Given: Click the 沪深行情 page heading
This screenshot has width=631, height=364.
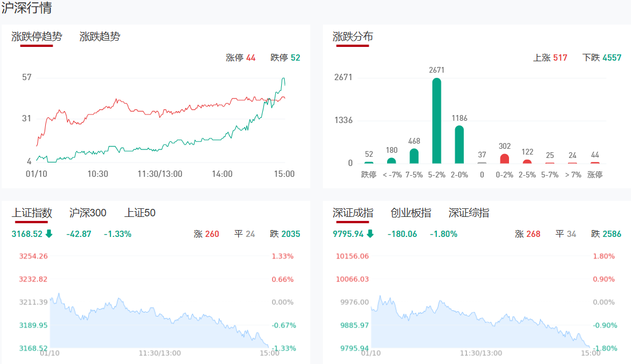Looking at the screenshot, I should (x=26, y=9).
